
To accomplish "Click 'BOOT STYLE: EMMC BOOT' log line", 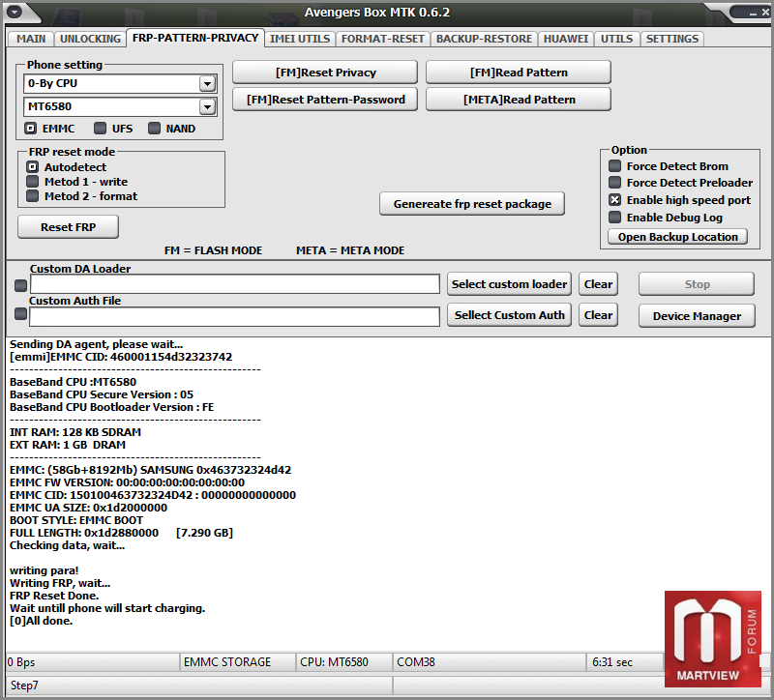I will click(x=76, y=520).
